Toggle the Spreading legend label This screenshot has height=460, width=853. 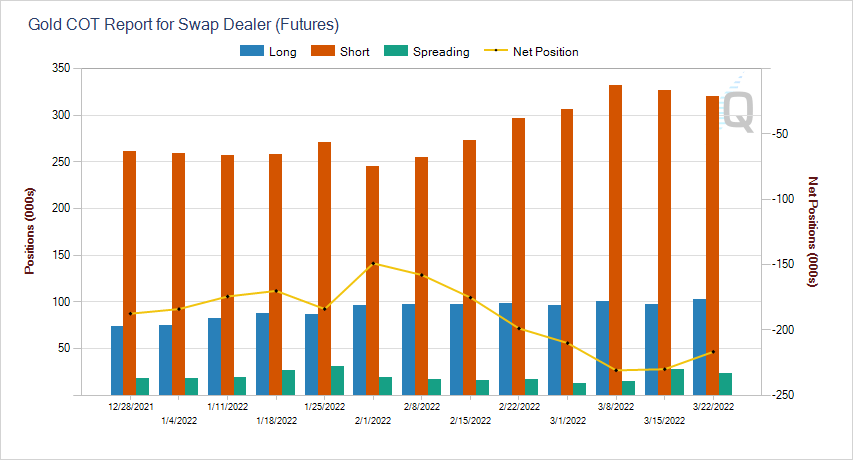442,52
